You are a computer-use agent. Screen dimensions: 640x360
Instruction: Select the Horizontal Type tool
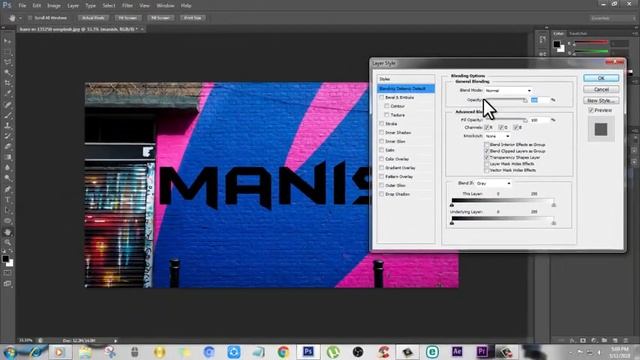point(7,200)
